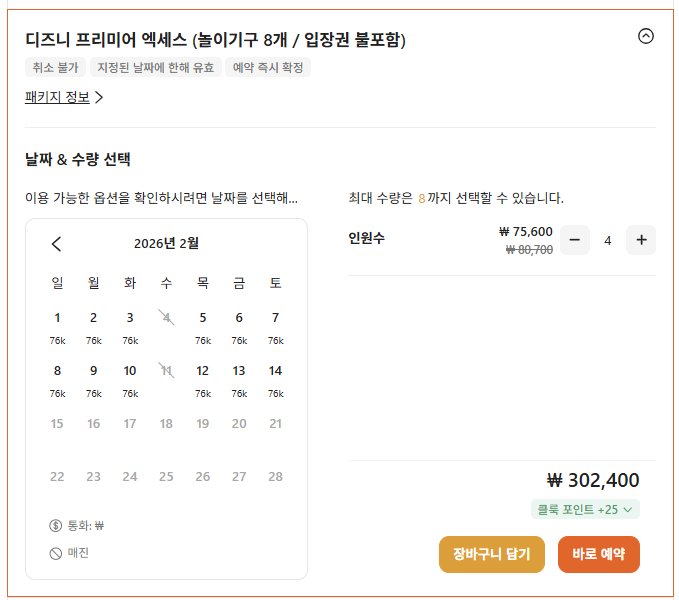Go to the previous calendar month

click(57, 244)
